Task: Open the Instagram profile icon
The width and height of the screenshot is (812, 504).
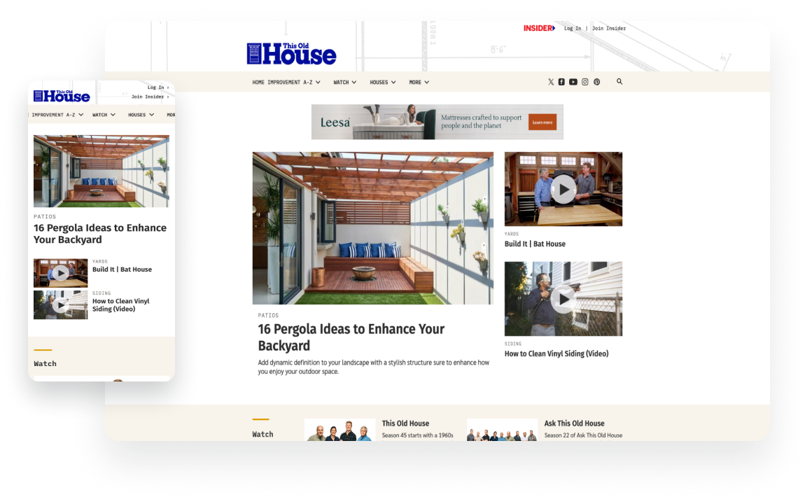Action: click(x=585, y=82)
